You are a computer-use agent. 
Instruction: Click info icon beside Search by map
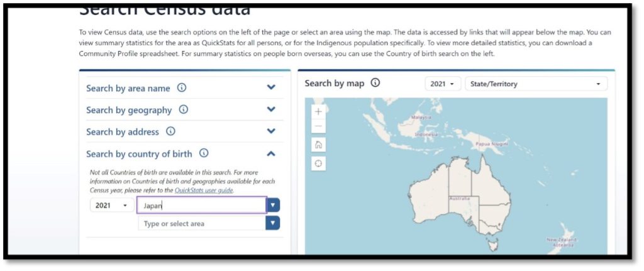[x=375, y=83]
